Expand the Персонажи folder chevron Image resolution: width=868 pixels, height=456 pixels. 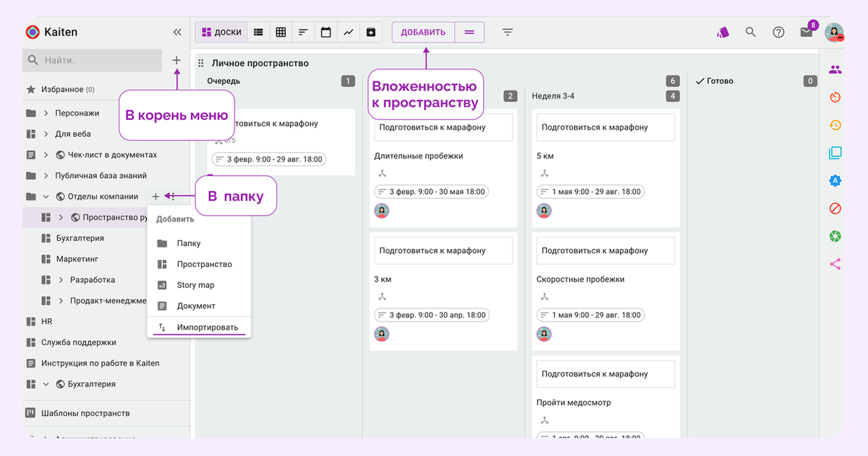pyautogui.click(x=46, y=114)
